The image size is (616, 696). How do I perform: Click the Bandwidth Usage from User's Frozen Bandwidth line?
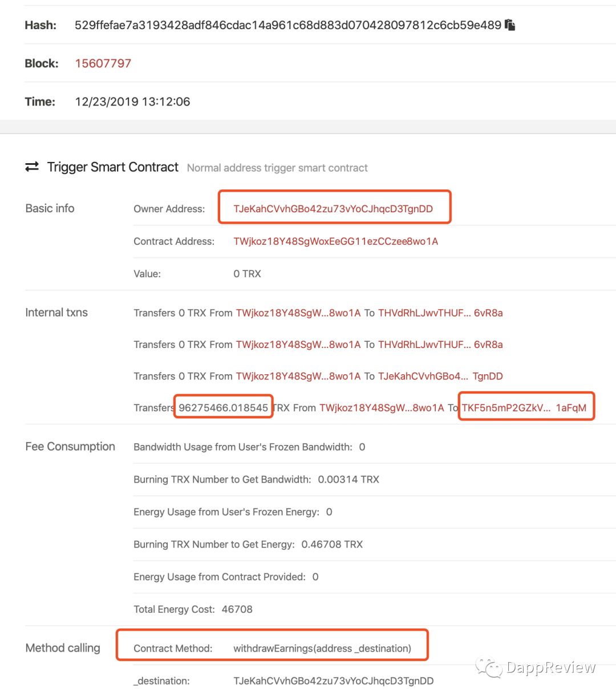(249, 447)
